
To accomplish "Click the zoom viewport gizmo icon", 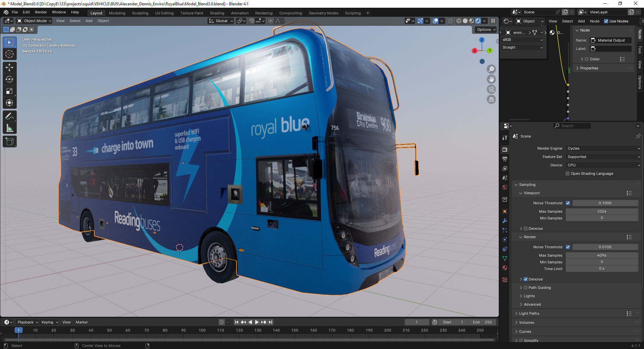I will point(491,69).
